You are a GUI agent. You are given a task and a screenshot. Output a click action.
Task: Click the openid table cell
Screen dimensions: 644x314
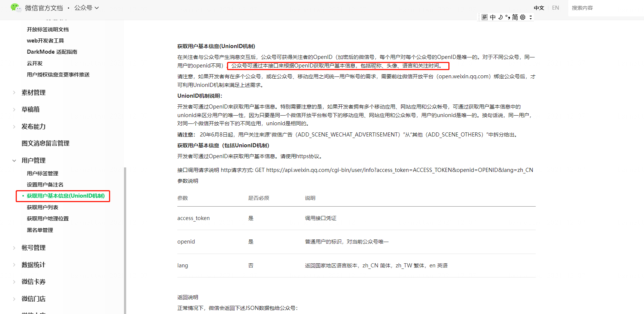(186, 242)
